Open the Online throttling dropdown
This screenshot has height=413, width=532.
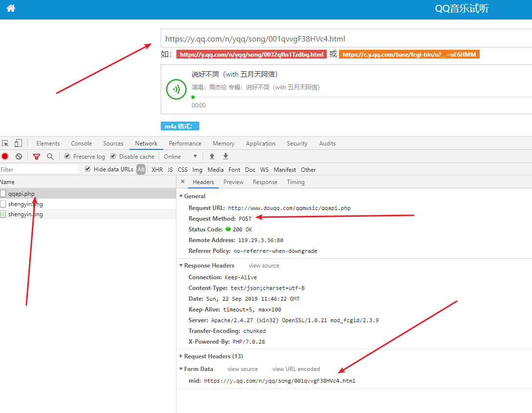click(x=180, y=156)
